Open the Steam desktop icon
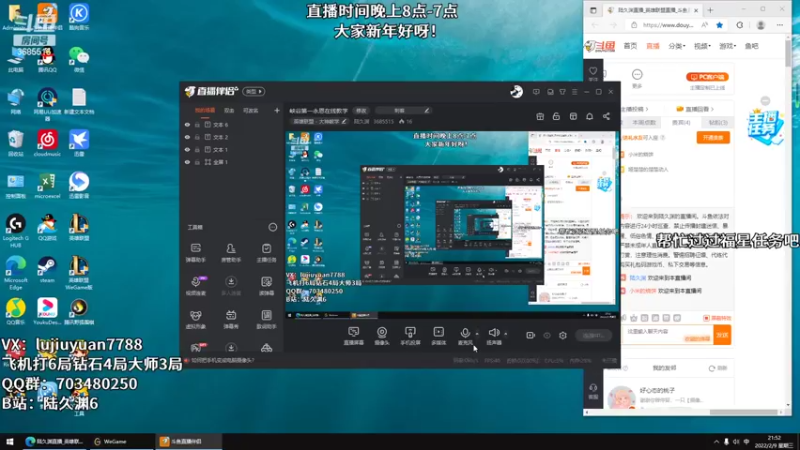The image size is (800, 450). click(47, 270)
